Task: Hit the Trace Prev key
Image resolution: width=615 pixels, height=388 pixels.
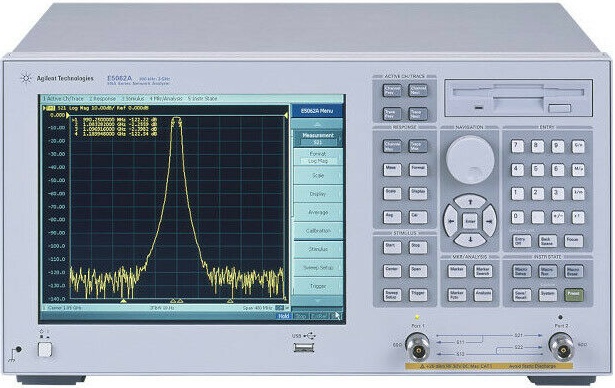Action: coord(392,114)
